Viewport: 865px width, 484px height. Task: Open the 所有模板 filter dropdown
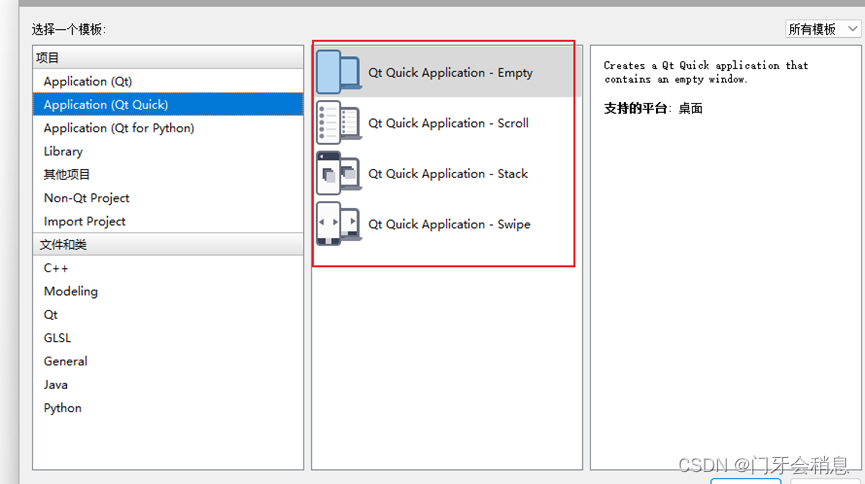[823, 29]
